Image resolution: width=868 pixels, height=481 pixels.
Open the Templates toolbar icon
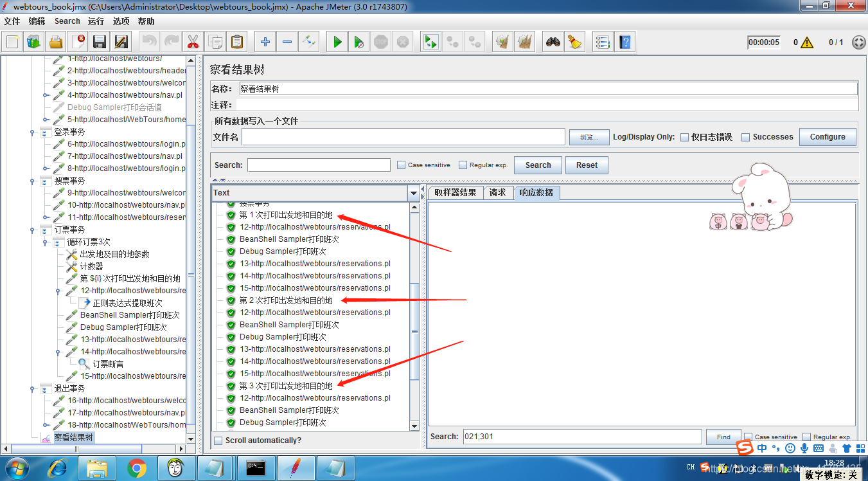[x=34, y=42]
